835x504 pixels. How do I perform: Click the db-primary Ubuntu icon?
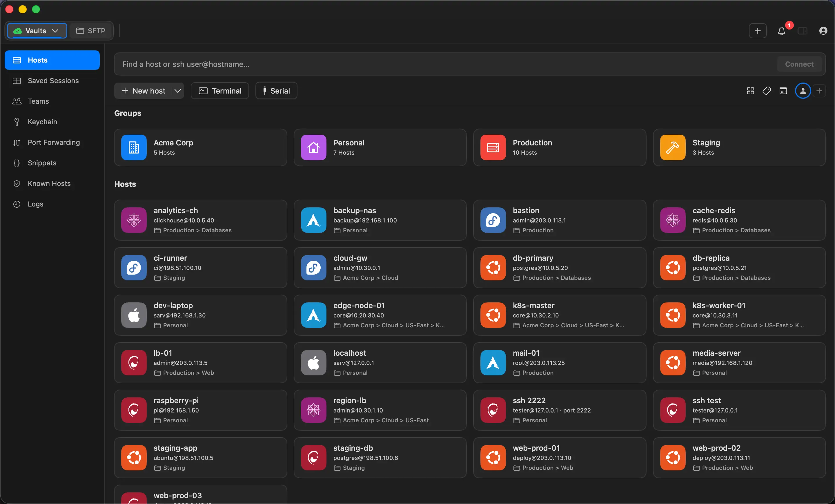[x=493, y=267]
